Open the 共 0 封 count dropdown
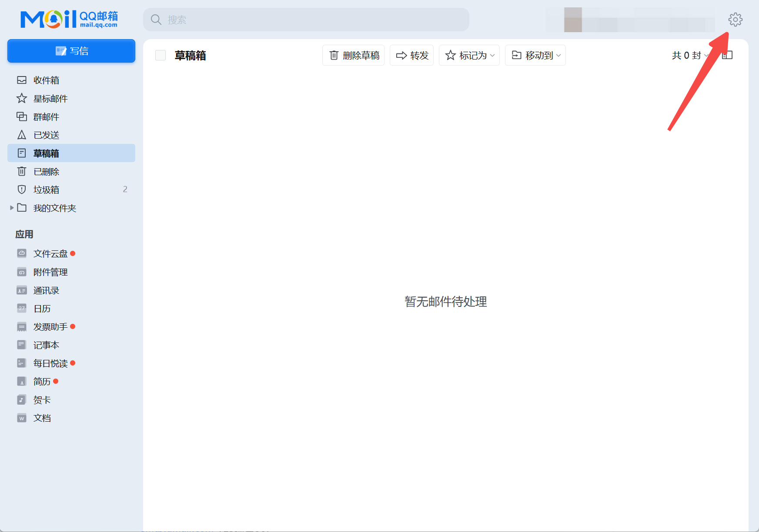Screen dimensions: 759x532 689,55
